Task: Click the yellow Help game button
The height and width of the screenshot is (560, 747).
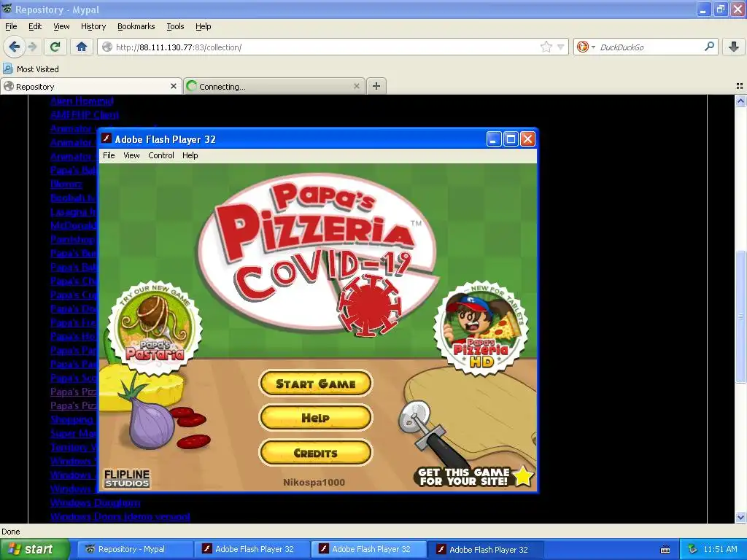Action: pos(315,418)
